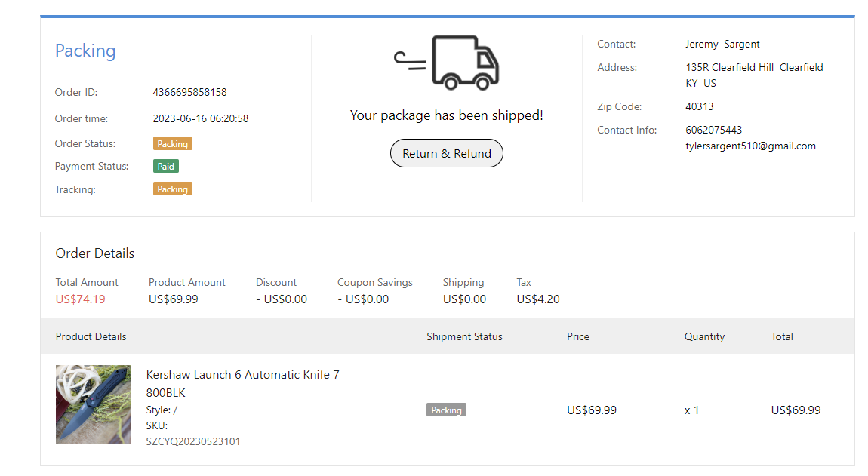Click the contact phone number 6062075443
The image size is (868, 476).
click(713, 130)
